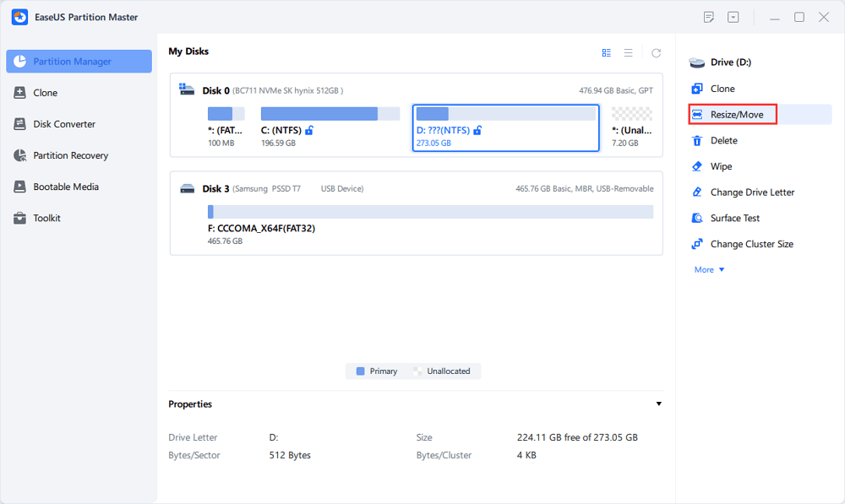Open the feedback notes icon in title bar

point(709,17)
